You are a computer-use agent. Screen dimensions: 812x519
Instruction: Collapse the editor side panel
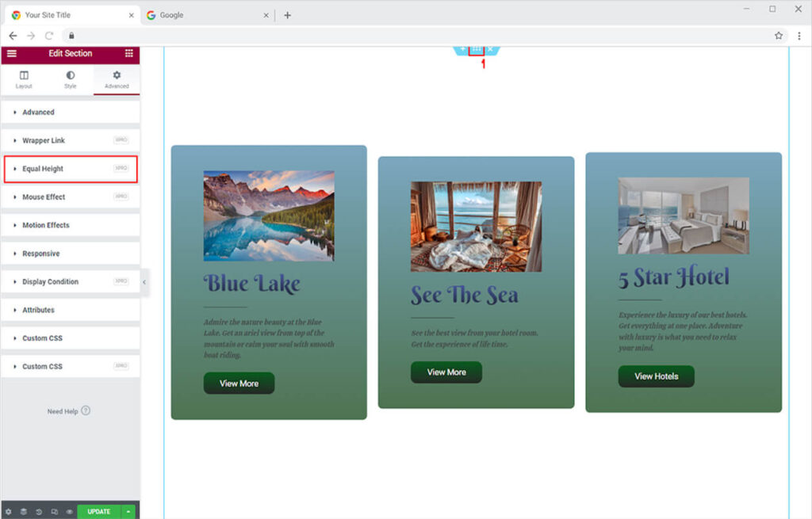tap(144, 282)
